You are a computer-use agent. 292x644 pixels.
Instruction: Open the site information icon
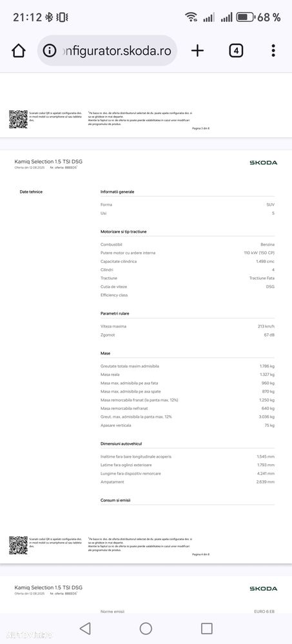click(50, 51)
